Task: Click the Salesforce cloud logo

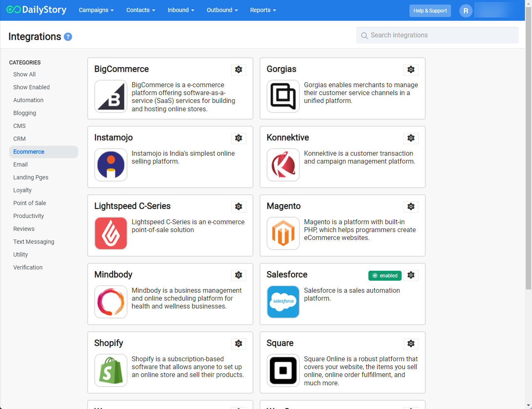Action: tap(283, 302)
